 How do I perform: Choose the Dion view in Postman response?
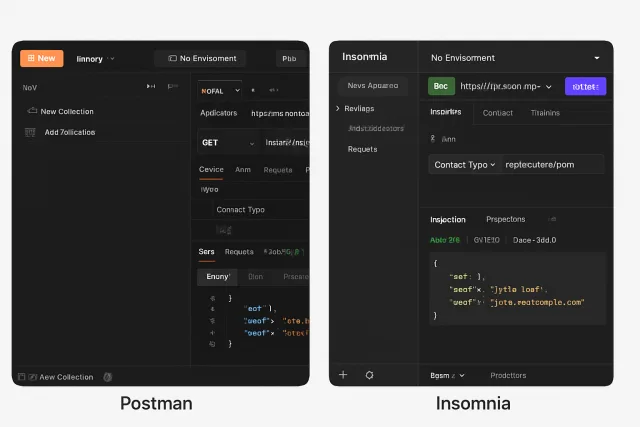[256, 277]
